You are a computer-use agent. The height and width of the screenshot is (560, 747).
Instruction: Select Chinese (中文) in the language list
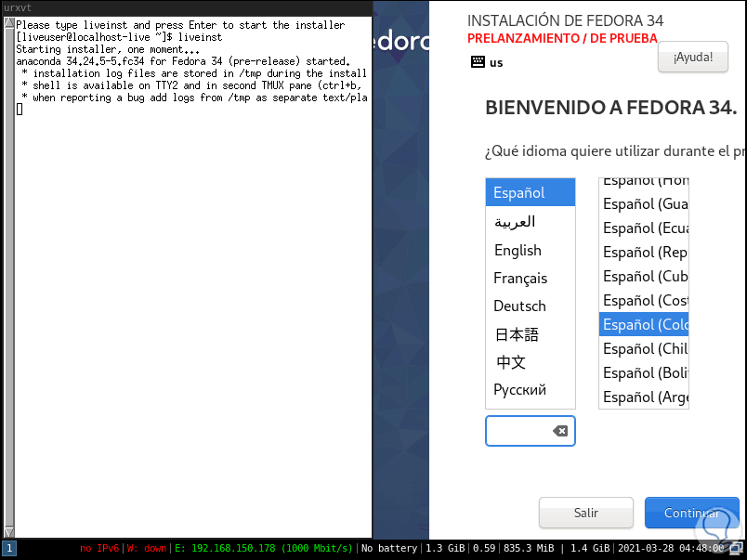(x=531, y=362)
